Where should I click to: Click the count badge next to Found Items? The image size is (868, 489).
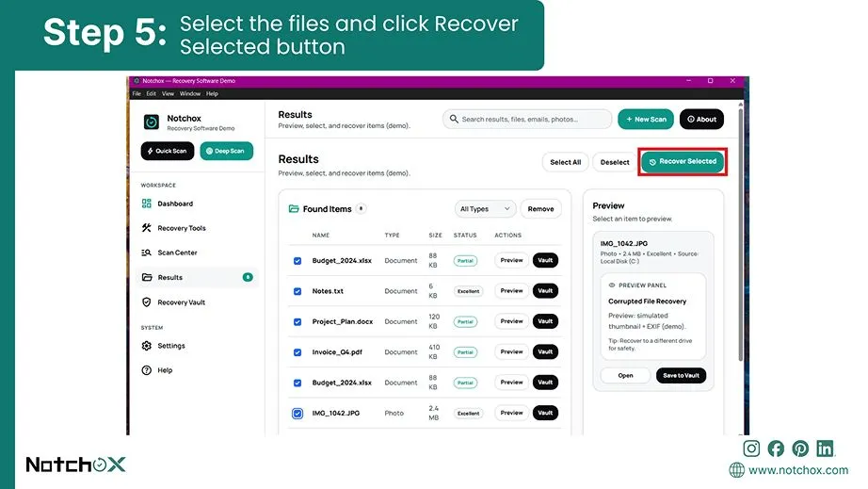point(361,209)
